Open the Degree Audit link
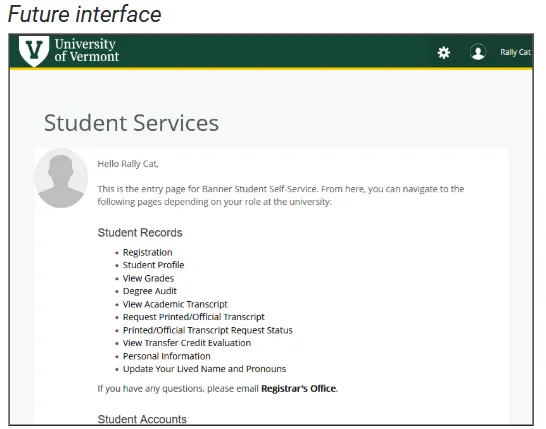 (150, 291)
